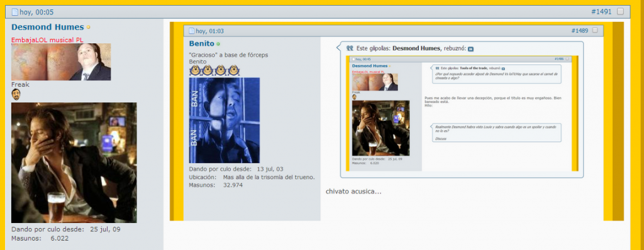Tick the tiny #1486 checkbox in the nested screenshot
The height and width of the screenshot is (250, 644).
coord(568,59)
